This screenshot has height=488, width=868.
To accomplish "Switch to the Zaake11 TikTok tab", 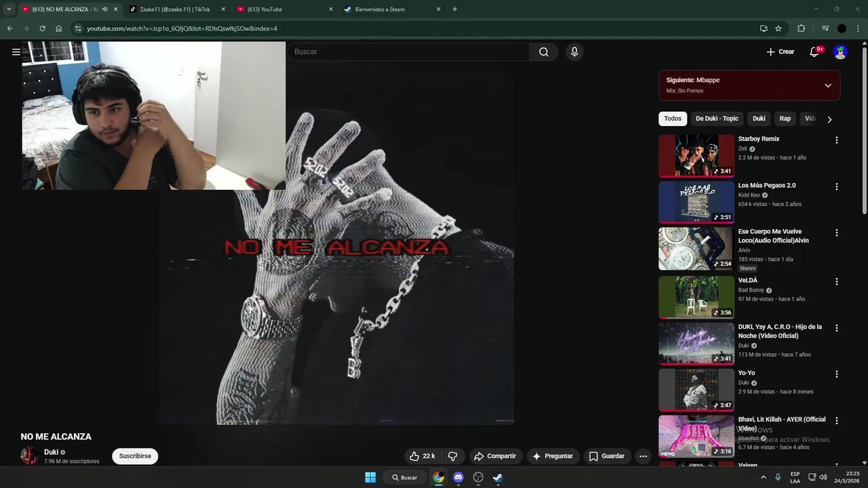I will pyautogui.click(x=175, y=9).
